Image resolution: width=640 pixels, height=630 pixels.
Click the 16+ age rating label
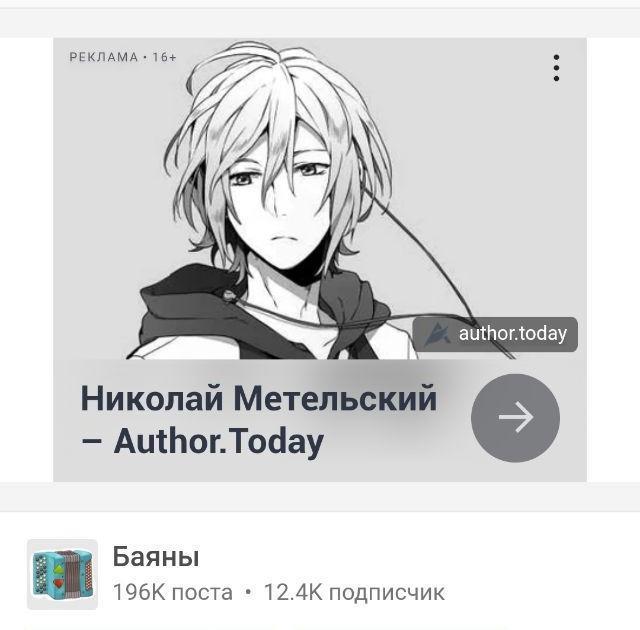[x=164, y=57]
